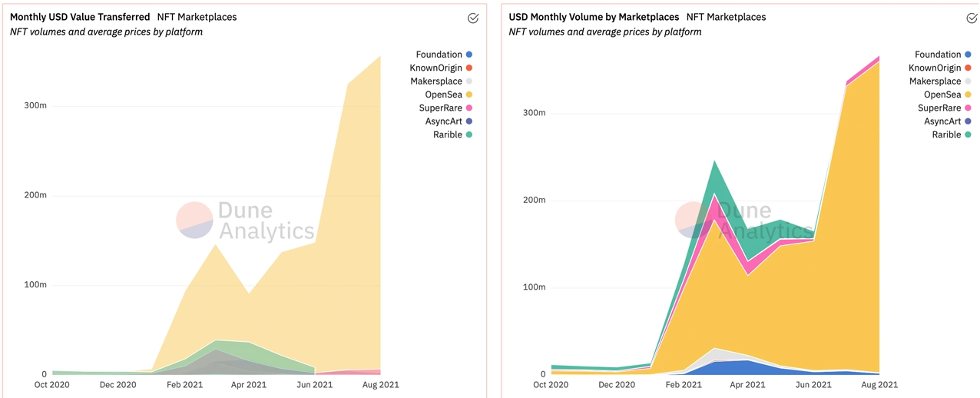Select KnownOrigin legend label in right chart
The image size is (980, 398).
point(935,68)
